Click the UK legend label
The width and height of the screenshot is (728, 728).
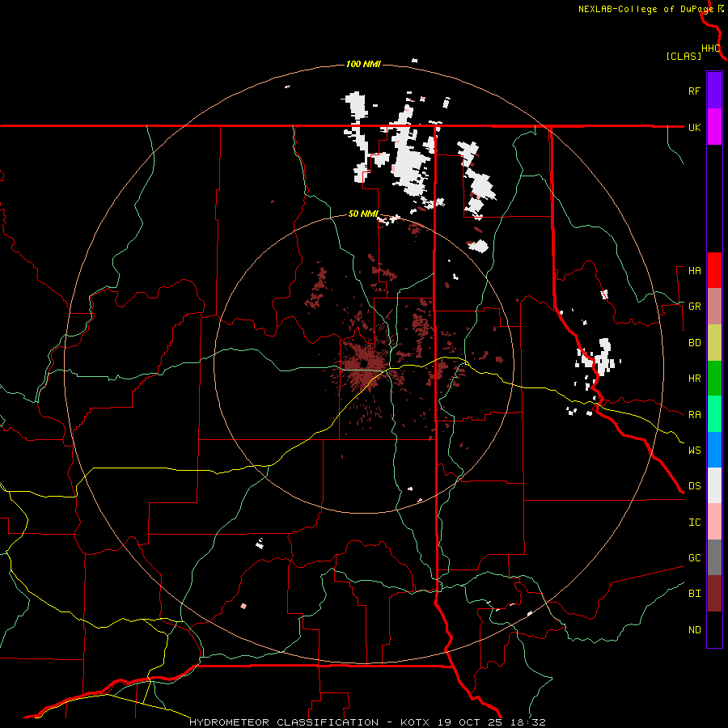click(x=694, y=127)
